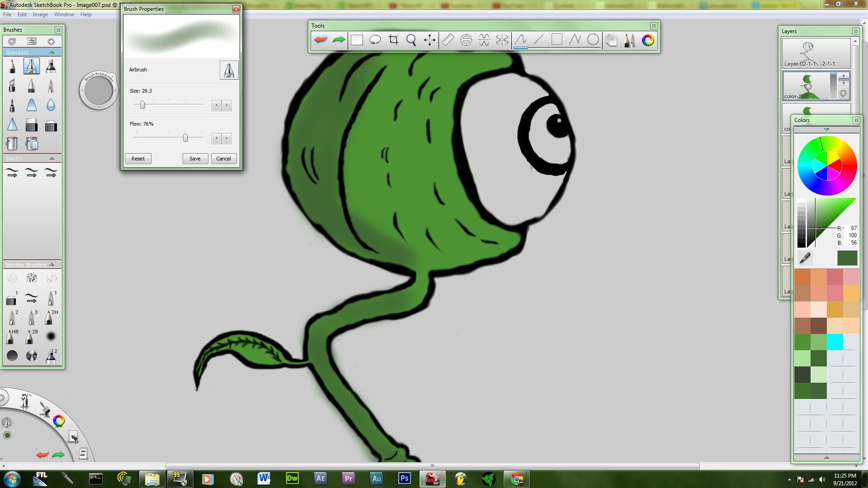
Task: Select the polyline stroke style
Action: tap(575, 40)
